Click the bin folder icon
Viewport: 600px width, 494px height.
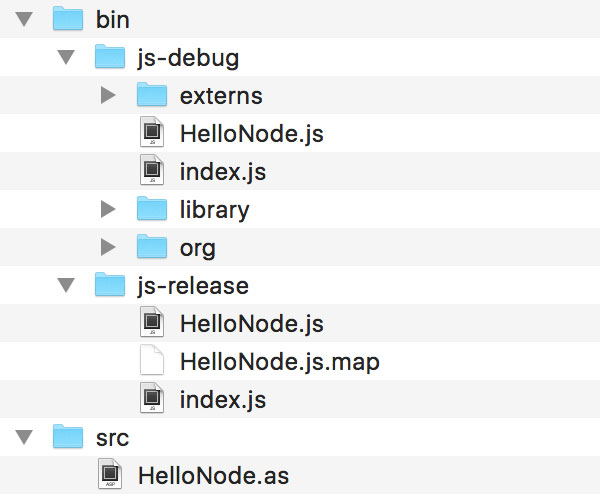pyautogui.click(x=68, y=19)
